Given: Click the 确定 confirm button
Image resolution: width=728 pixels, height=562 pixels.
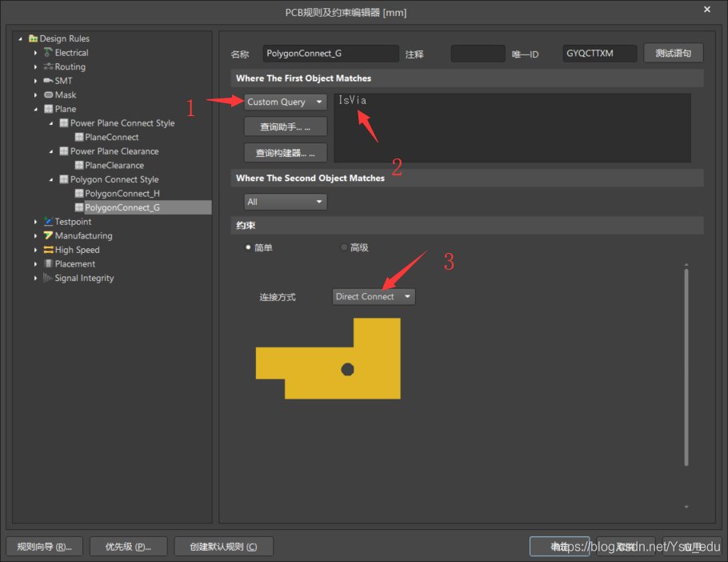Looking at the screenshot, I should click(x=559, y=547).
